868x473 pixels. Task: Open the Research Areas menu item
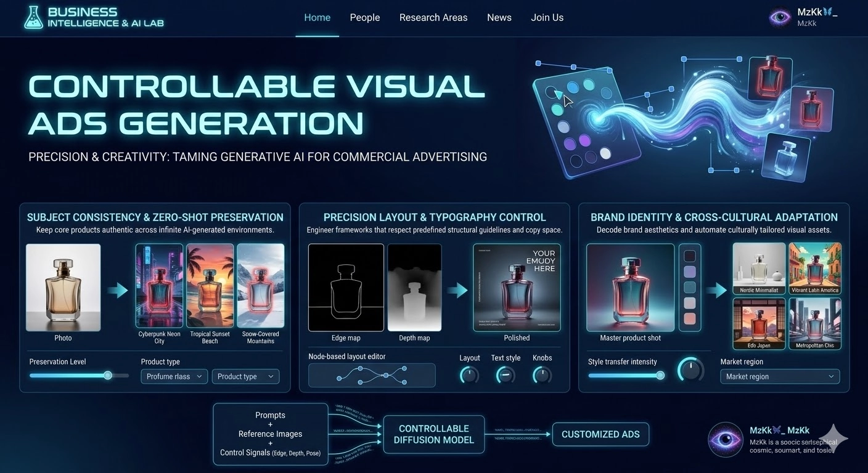click(433, 17)
